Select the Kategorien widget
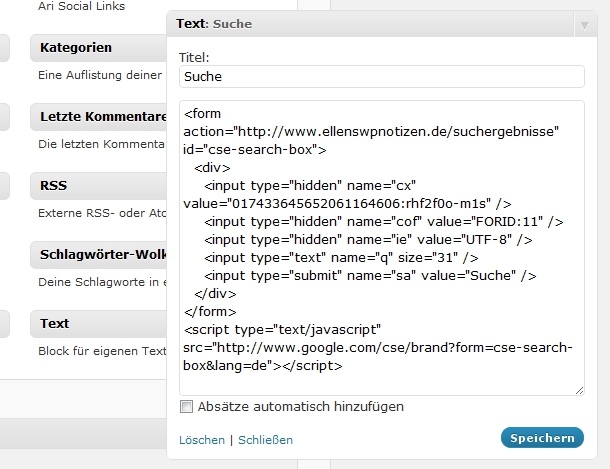 pyautogui.click(x=98, y=48)
